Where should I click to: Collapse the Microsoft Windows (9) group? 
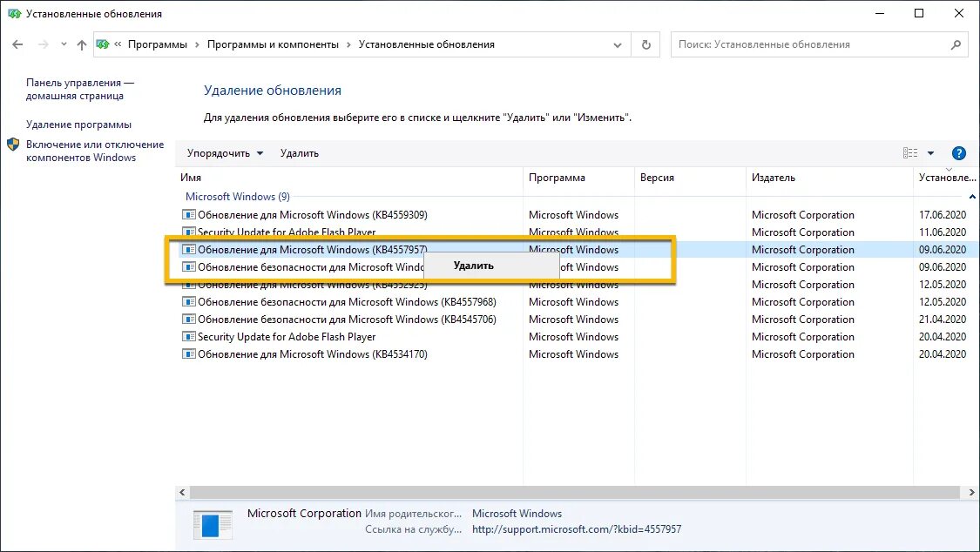point(972,197)
